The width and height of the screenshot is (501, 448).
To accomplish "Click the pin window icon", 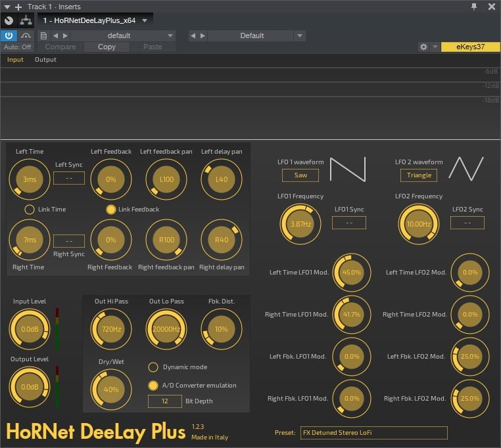I will 474,7.
